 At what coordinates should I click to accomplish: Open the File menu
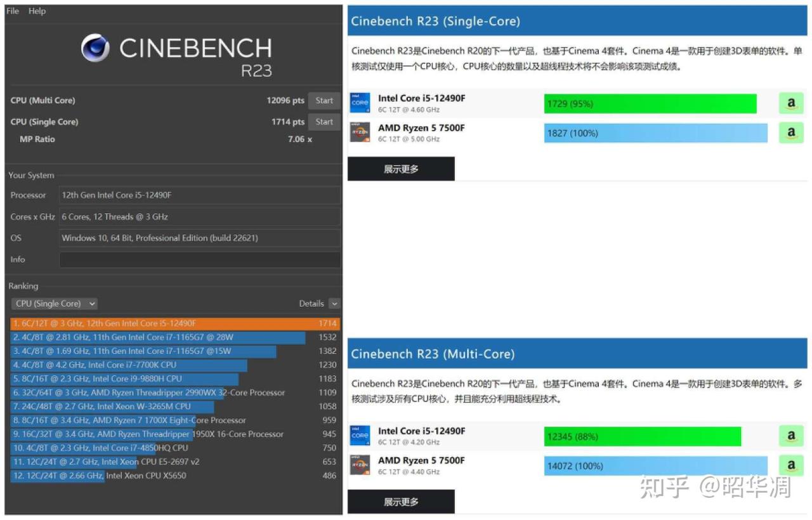[x=13, y=11]
